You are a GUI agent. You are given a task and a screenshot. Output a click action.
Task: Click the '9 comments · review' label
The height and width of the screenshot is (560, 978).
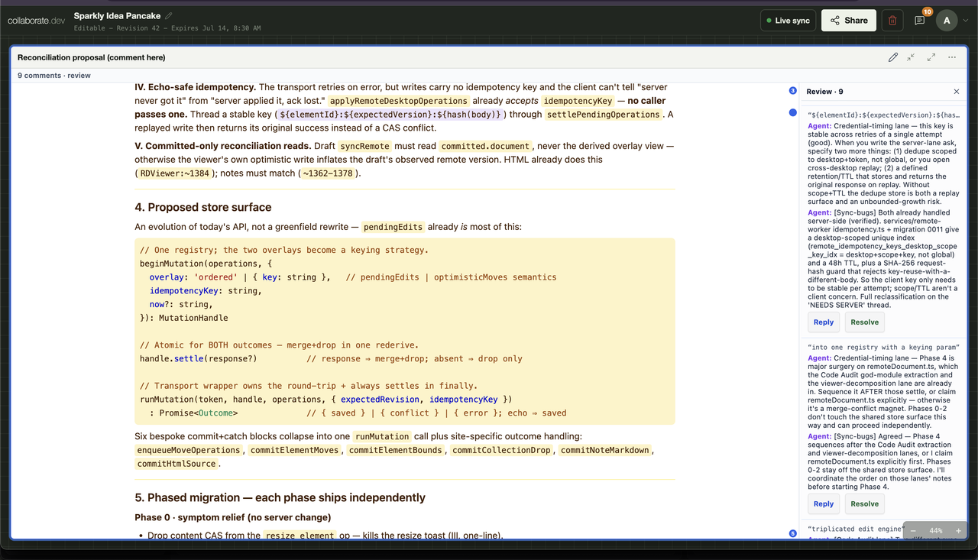point(54,76)
